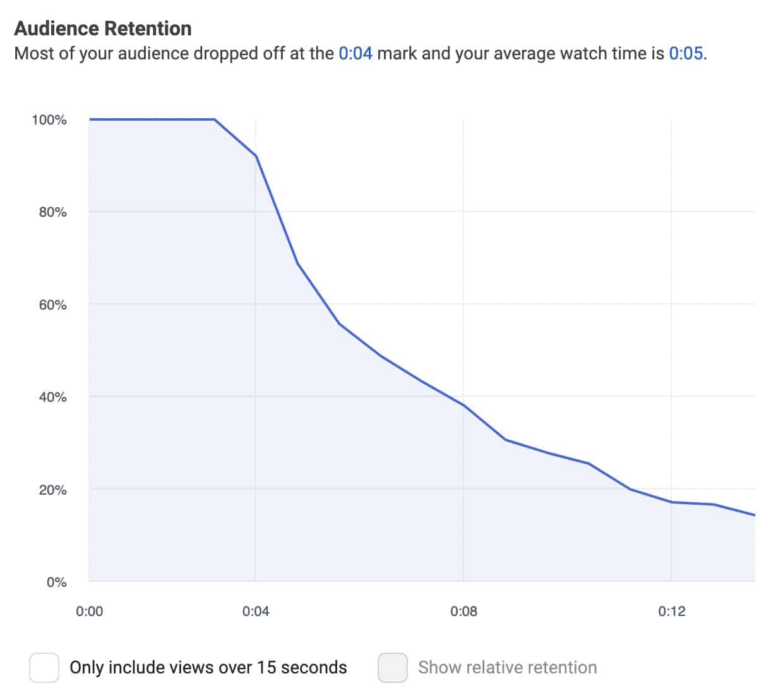Viewport: 783px width, 700px height.
Task: Select the 80% retention axis label
Action: 52,212
